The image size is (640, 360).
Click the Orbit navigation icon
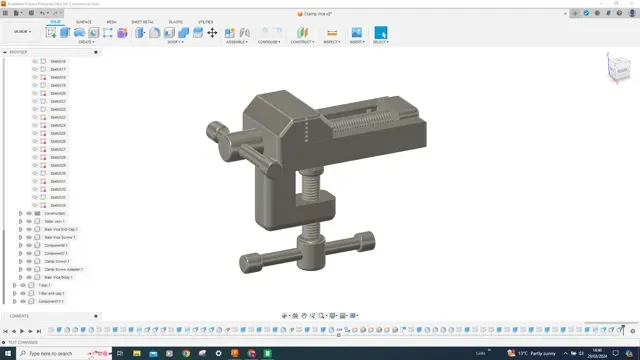284,316
